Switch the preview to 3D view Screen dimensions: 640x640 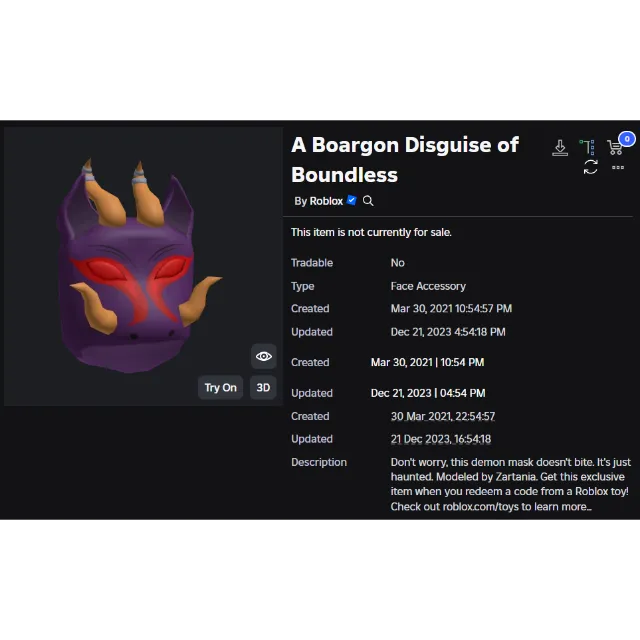[x=263, y=388]
